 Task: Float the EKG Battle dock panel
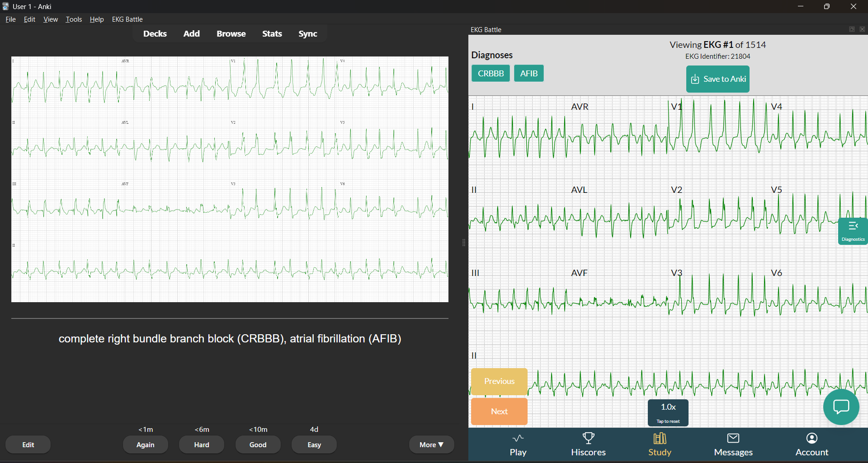pyautogui.click(x=852, y=29)
